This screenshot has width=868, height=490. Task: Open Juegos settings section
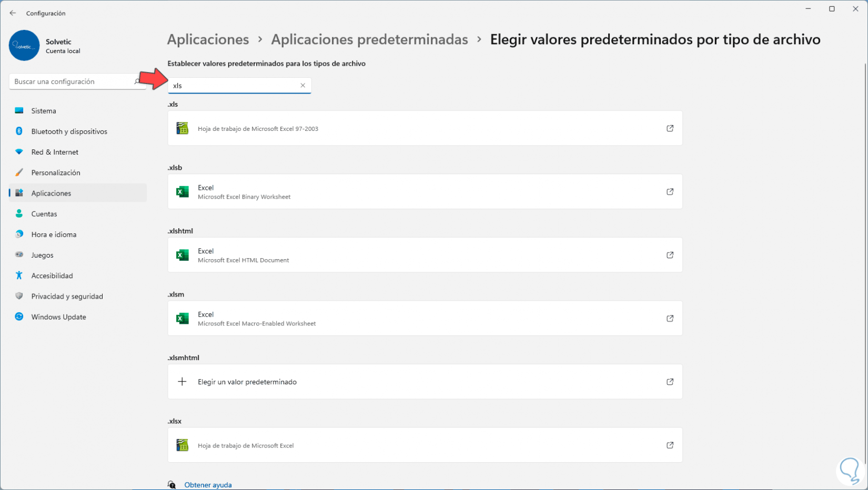(x=78, y=255)
